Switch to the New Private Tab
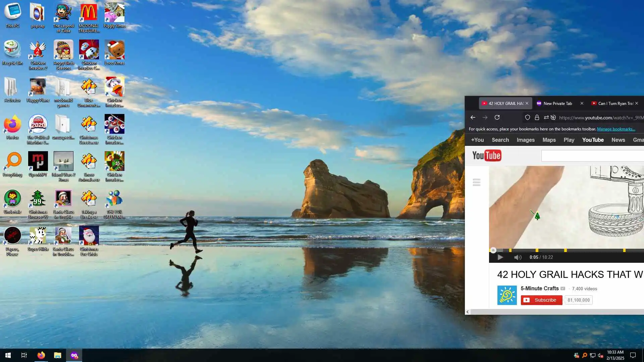The image size is (644, 362). (x=557, y=103)
